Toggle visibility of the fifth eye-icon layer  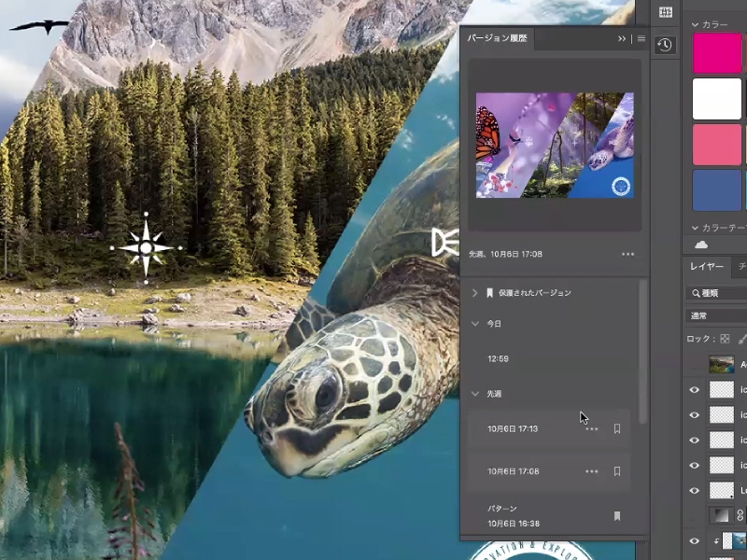(695, 491)
